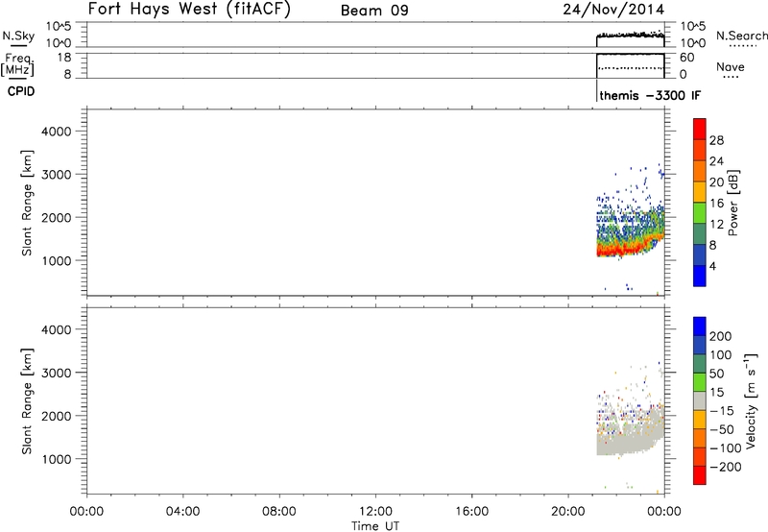The width and height of the screenshot is (768, 532).
Task: Click the '16:00' time axis label
Action: (472, 512)
